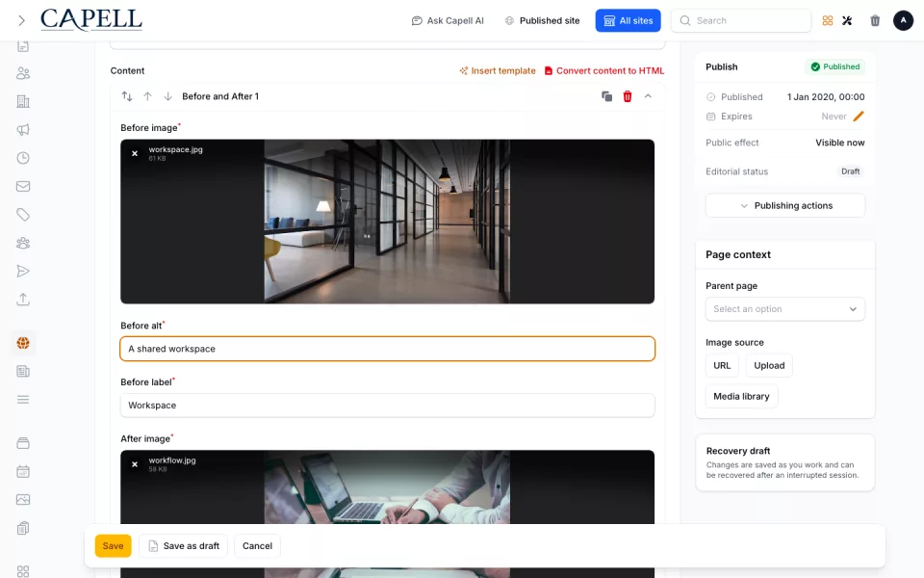Viewport: 924px width, 578px height.
Task: Select the Media library image source
Action: [x=741, y=396]
